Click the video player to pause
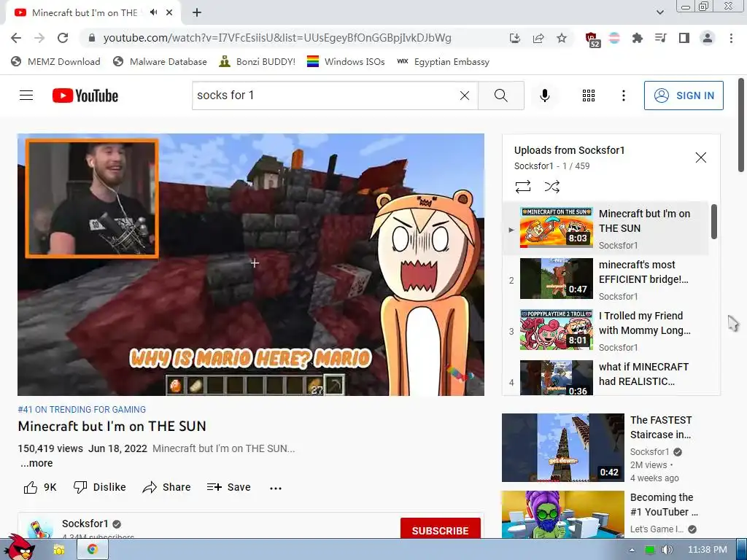The image size is (747, 560). 251,264
